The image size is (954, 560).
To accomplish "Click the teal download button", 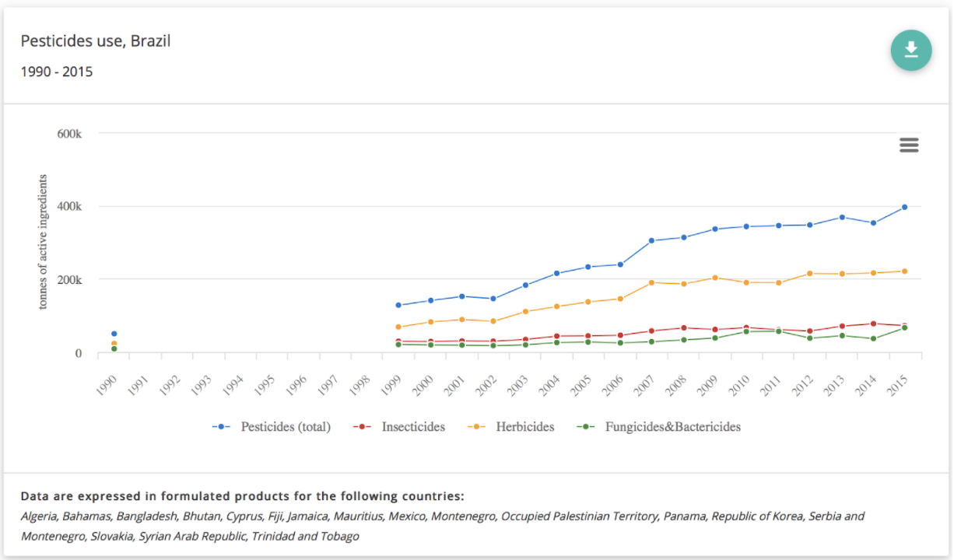I will click(910, 51).
